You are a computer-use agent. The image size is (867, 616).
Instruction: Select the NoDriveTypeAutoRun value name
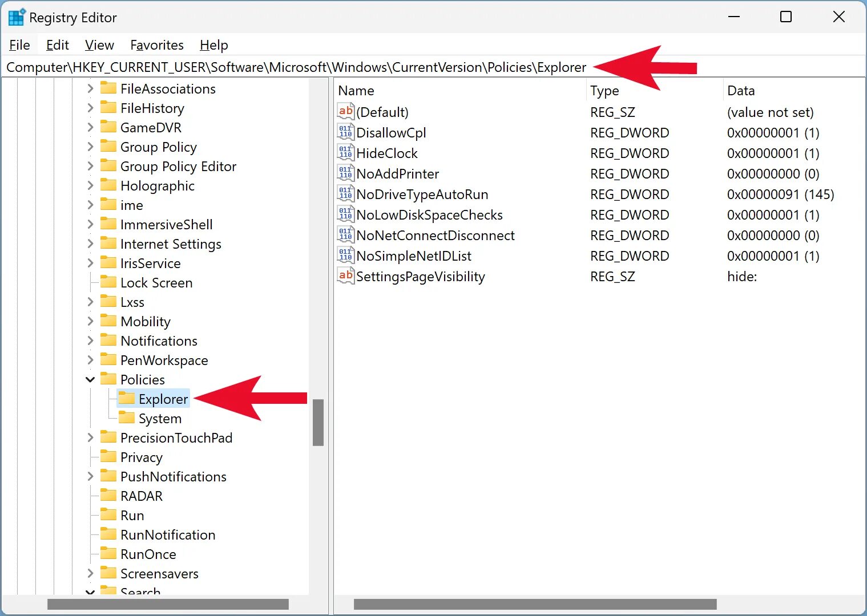422,194
